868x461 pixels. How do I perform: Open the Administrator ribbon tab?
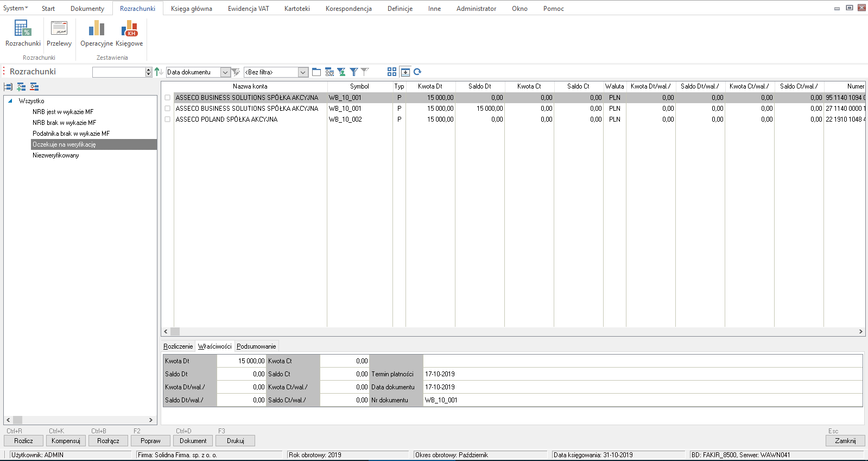(x=476, y=8)
